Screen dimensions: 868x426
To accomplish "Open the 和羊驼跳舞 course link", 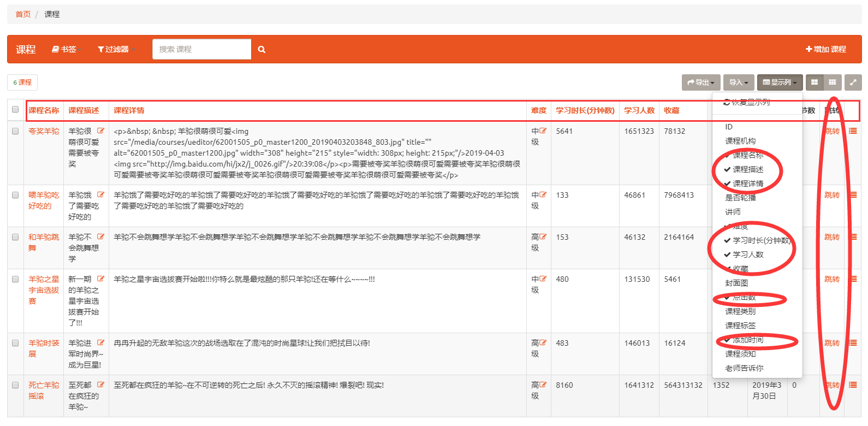I will [x=44, y=242].
